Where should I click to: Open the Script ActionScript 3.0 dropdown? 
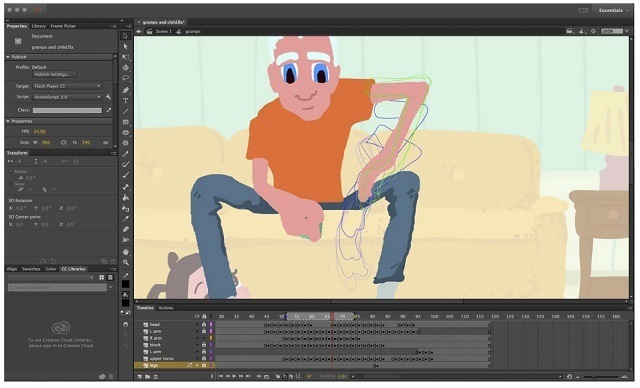click(67, 97)
